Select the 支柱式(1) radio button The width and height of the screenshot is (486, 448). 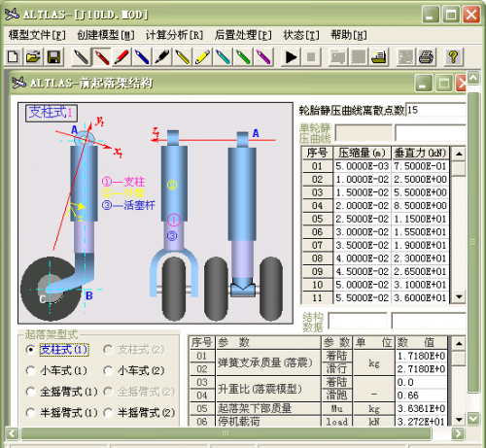pos(30,350)
